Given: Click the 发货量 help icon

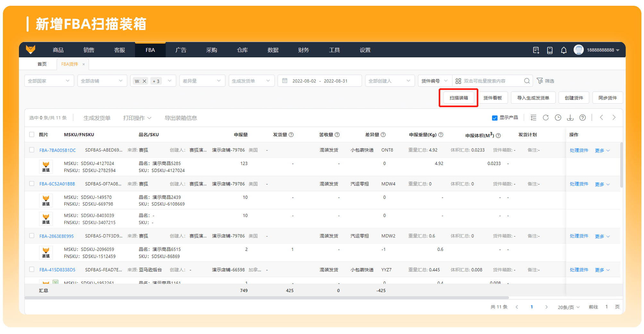Looking at the screenshot, I should [x=291, y=135].
